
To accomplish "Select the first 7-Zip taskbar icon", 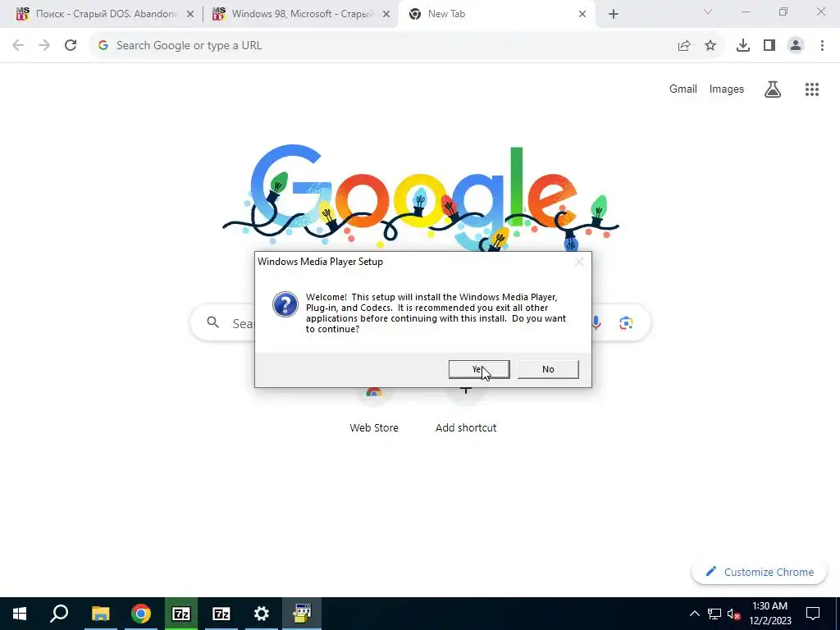I will click(181, 614).
